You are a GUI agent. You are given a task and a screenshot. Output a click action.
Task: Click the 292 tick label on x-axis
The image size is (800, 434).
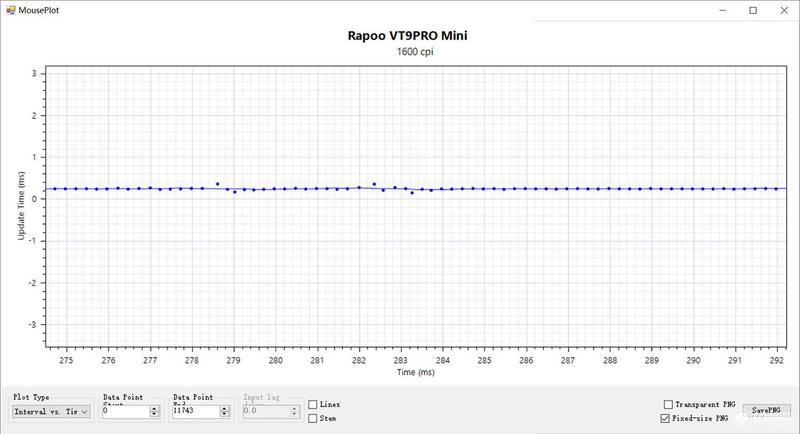[x=777, y=360]
